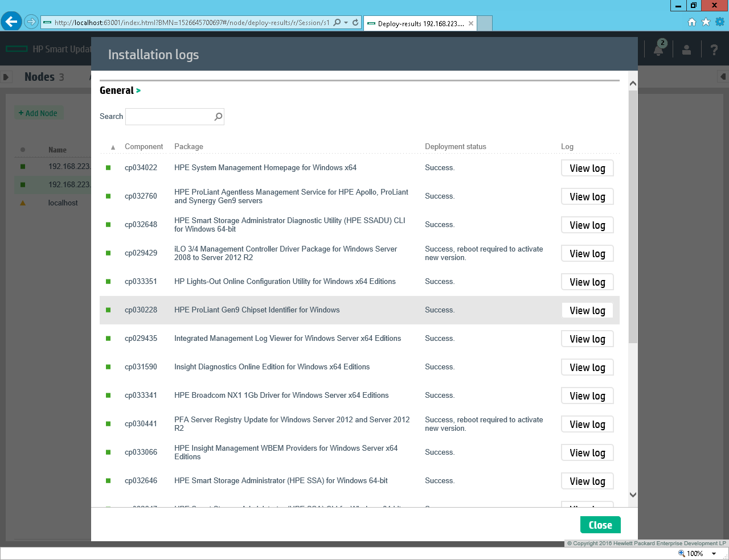Click the Search input field
This screenshot has width=729, height=560.
[x=170, y=117]
